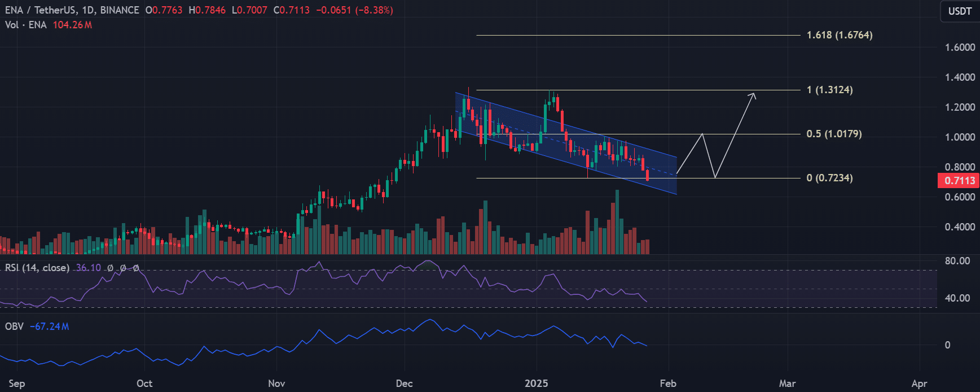Select the OBV indicator label
This screenshot has height=392, width=980.
pos(14,326)
